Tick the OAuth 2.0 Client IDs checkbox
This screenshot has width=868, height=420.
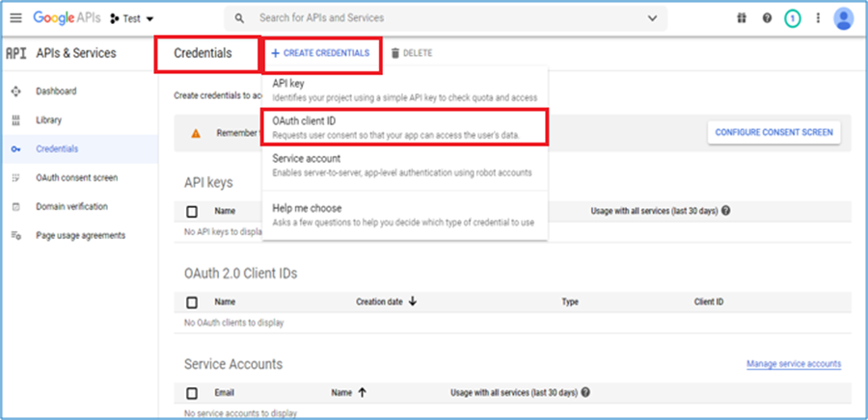pyautogui.click(x=192, y=302)
